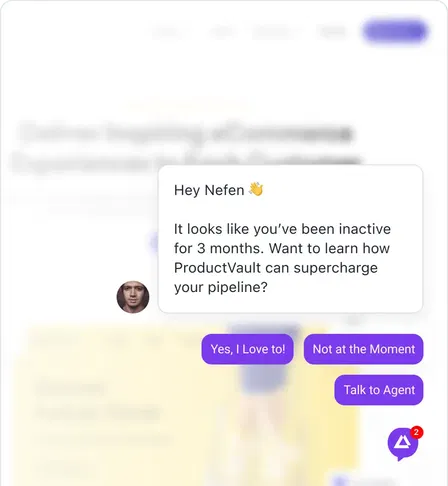Click the blurred purple element at the bottom right
The height and width of the screenshot is (486, 448).
click(x=363, y=481)
